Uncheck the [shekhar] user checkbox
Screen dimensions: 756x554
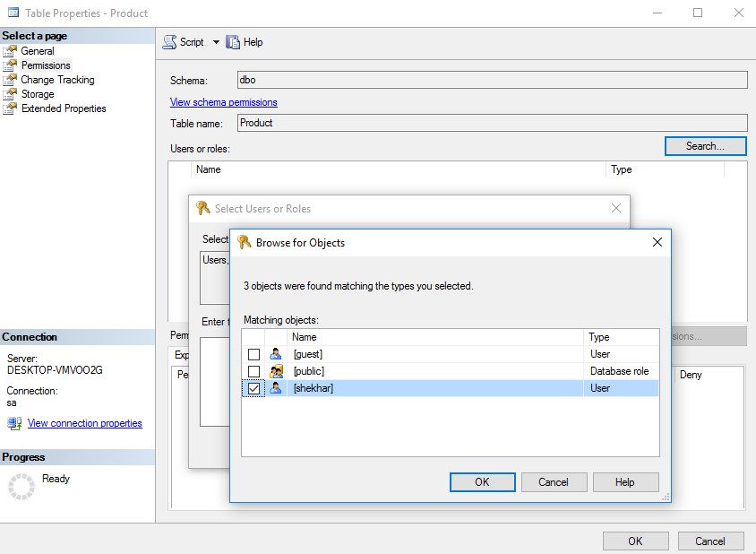point(253,387)
